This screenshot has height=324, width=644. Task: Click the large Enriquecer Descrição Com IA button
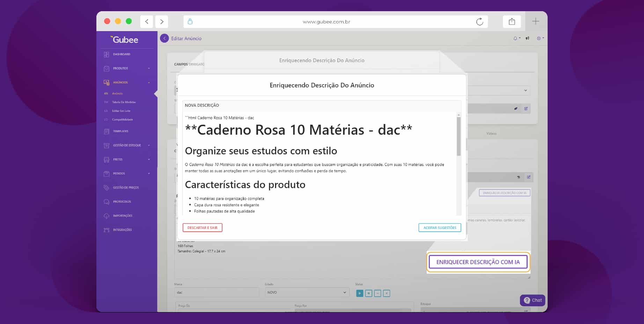tap(478, 262)
